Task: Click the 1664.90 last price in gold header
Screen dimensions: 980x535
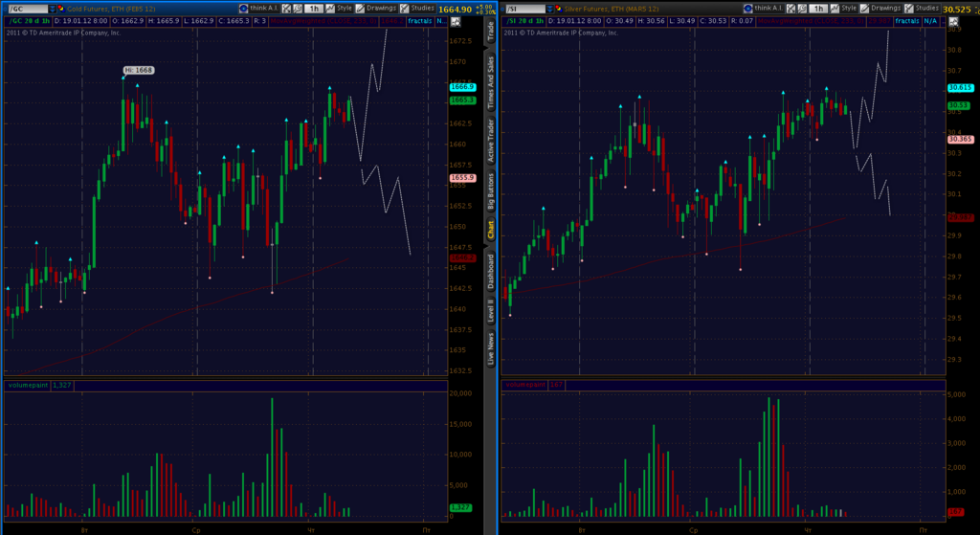Action: click(455, 10)
